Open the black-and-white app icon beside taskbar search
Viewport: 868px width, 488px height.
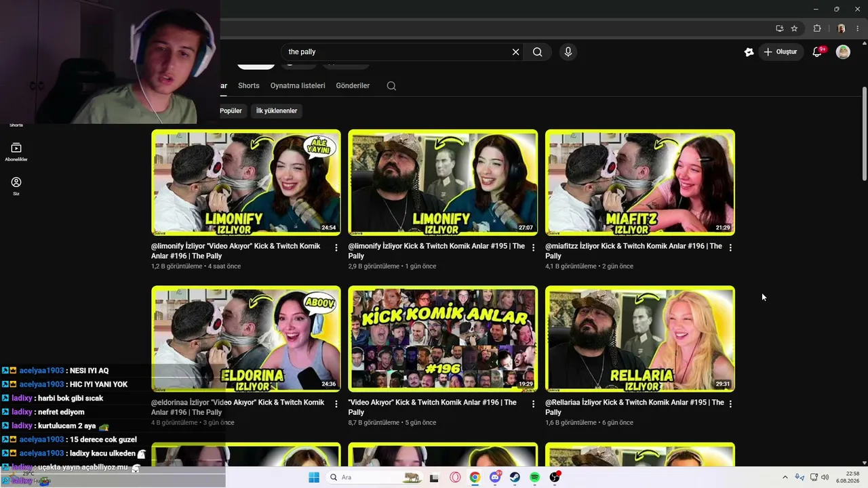click(x=434, y=477)
